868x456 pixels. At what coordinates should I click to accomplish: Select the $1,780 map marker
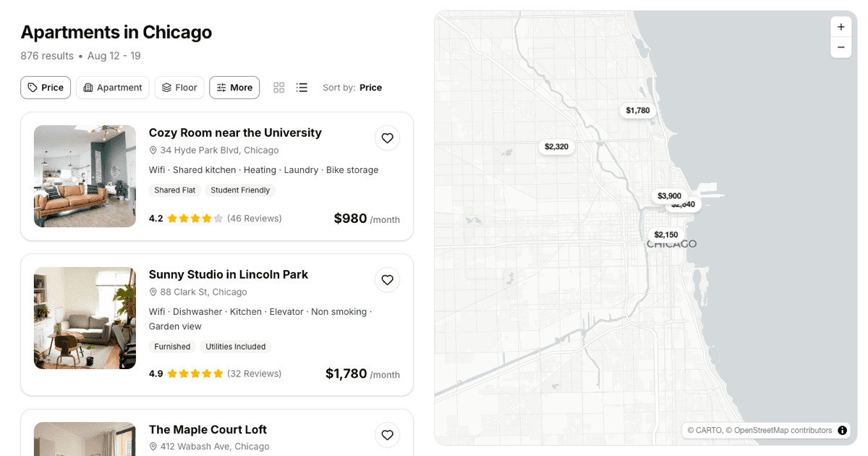coord(638,111)
